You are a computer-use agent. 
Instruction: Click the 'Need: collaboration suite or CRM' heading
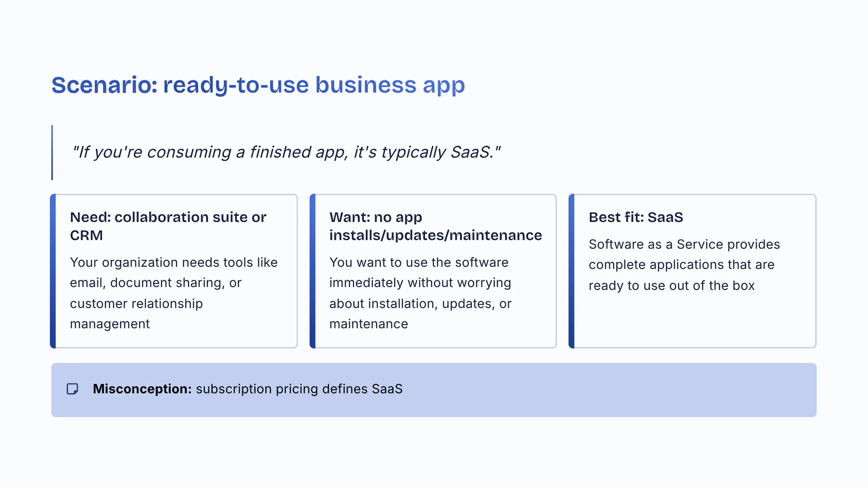168,226
